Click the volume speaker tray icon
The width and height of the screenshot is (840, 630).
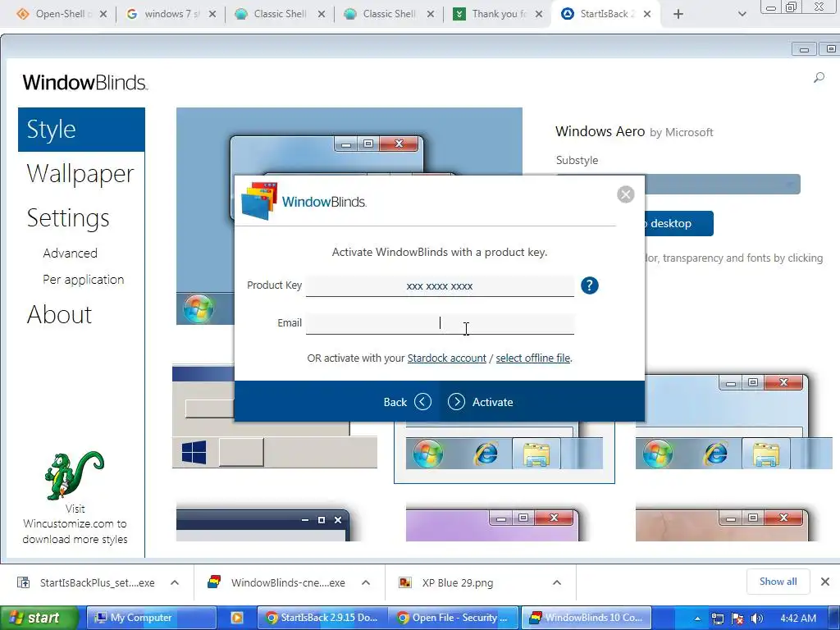pyautogui.click(x=756, y=619)
